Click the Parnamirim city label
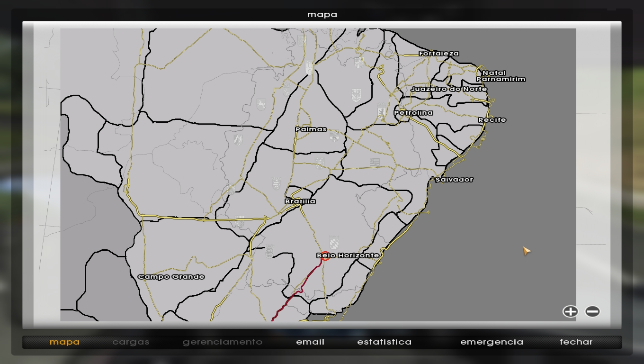The image size is (644, 364). coord(501,79)
